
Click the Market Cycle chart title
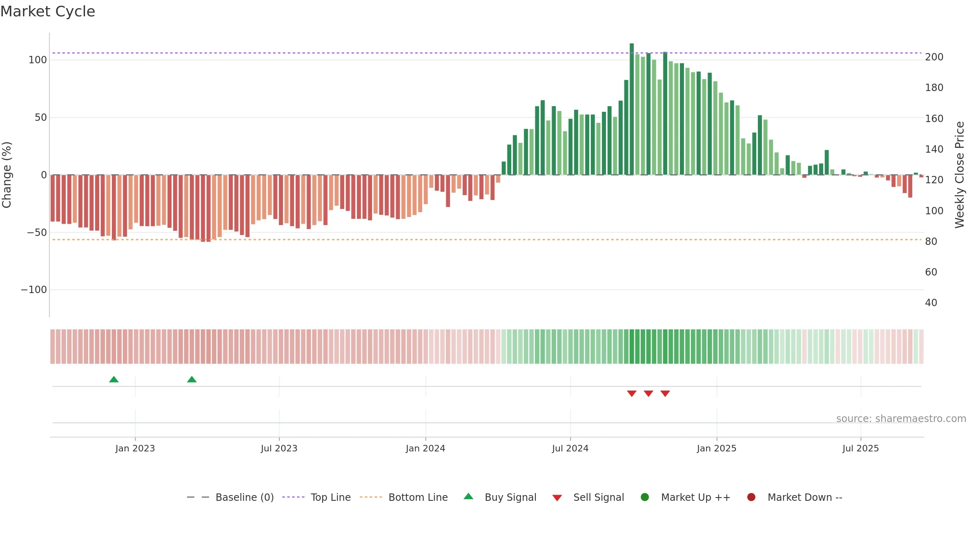(x=48, y=11)
